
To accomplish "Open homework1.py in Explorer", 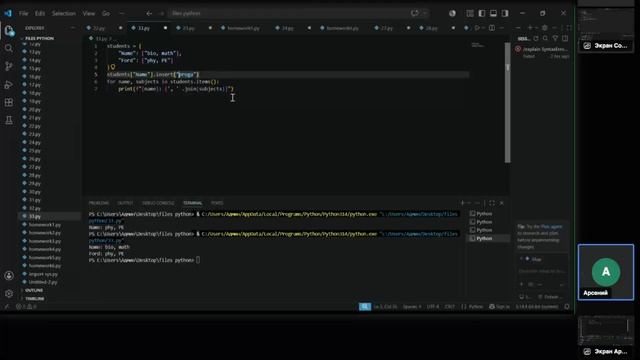I will click(x=44, y=224).
